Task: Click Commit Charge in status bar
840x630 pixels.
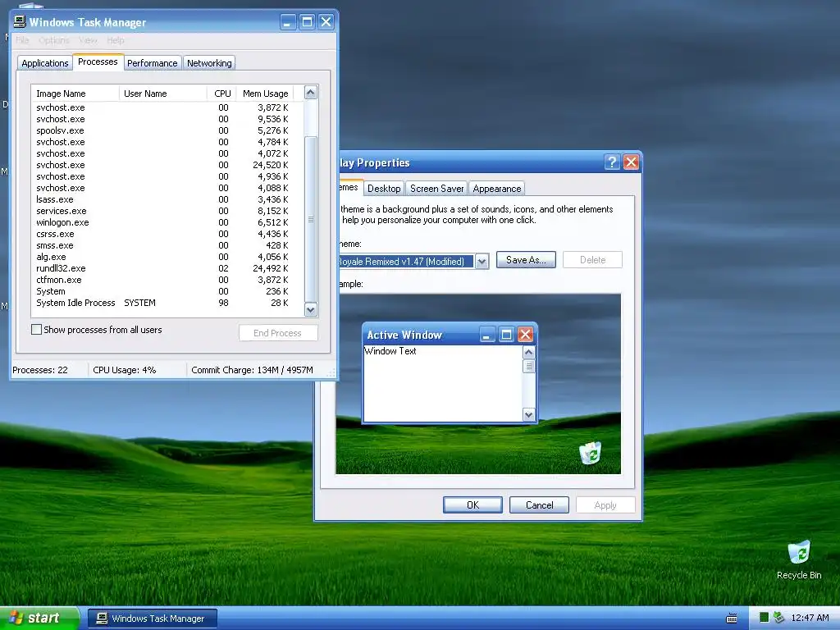Action: [x=252, y=370]
